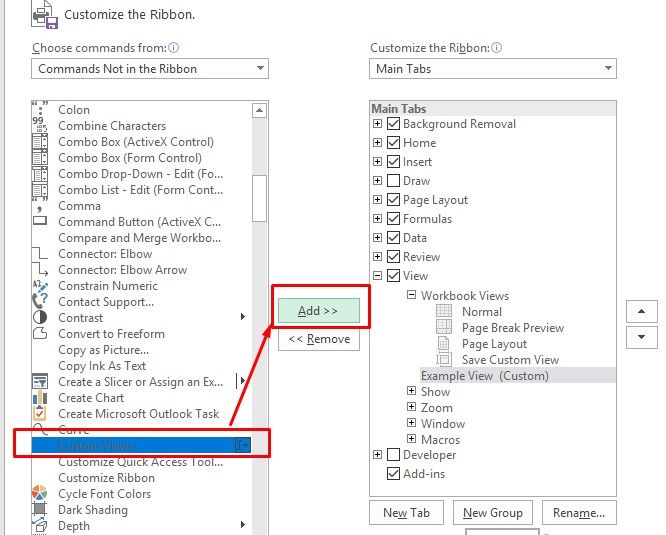Click the Create Microsoft Outlook Task icon
Image resolution: width=666 pixels, height=535 pixels.
[x=40, y=413]
